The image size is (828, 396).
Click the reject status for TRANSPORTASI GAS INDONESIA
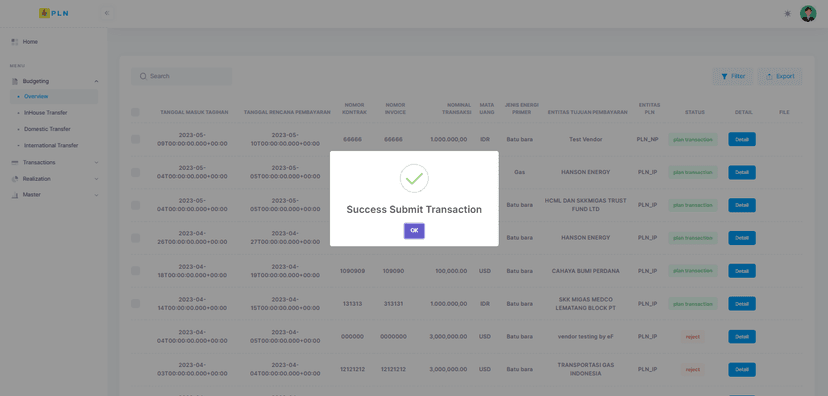pyautogui.click(x=692, y=370)
